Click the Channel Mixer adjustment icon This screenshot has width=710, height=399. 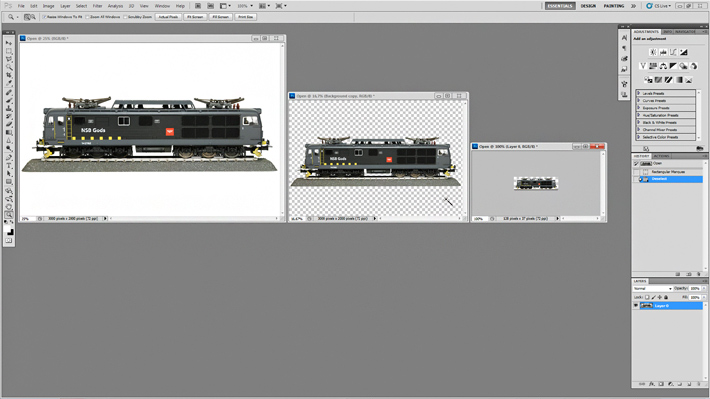coord(693,66)
